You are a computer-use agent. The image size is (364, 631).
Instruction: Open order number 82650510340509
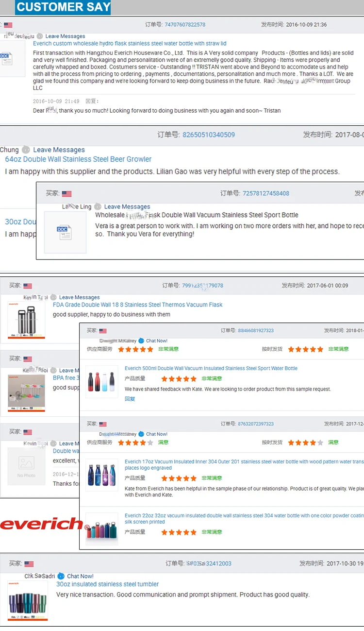[209, 135]
